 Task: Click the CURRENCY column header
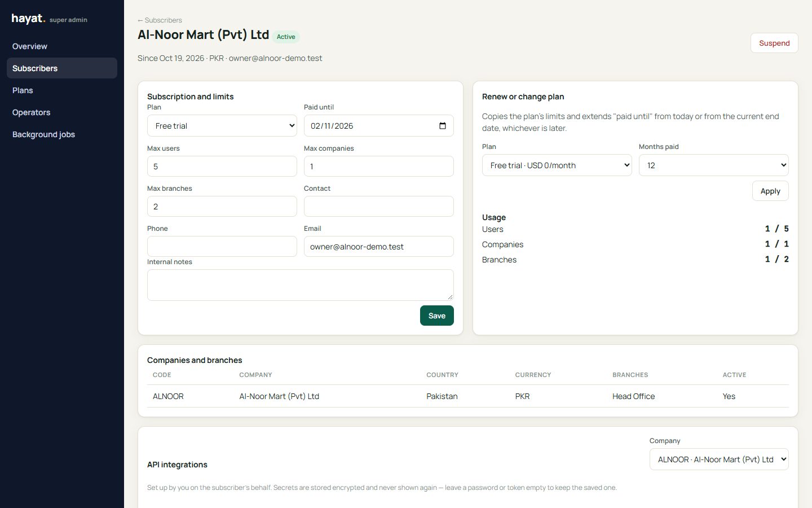[x=533, y=375]
